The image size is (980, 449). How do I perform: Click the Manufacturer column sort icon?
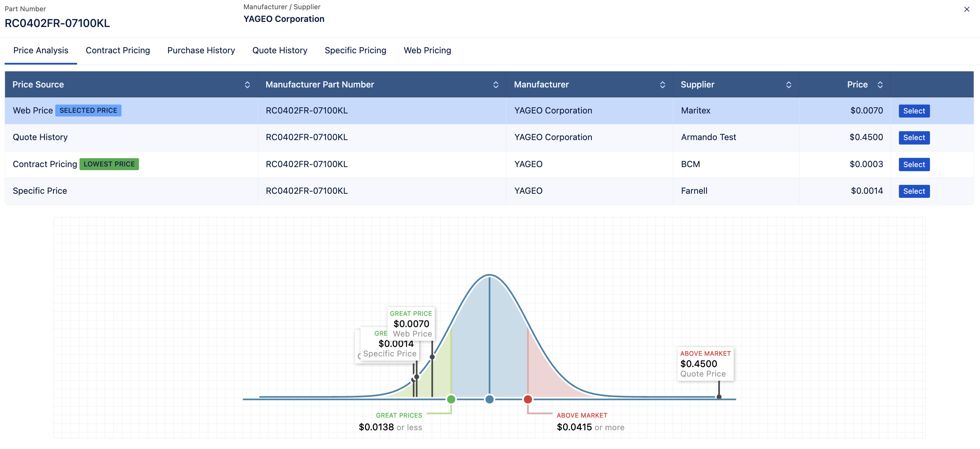click(x=662, y=84)
